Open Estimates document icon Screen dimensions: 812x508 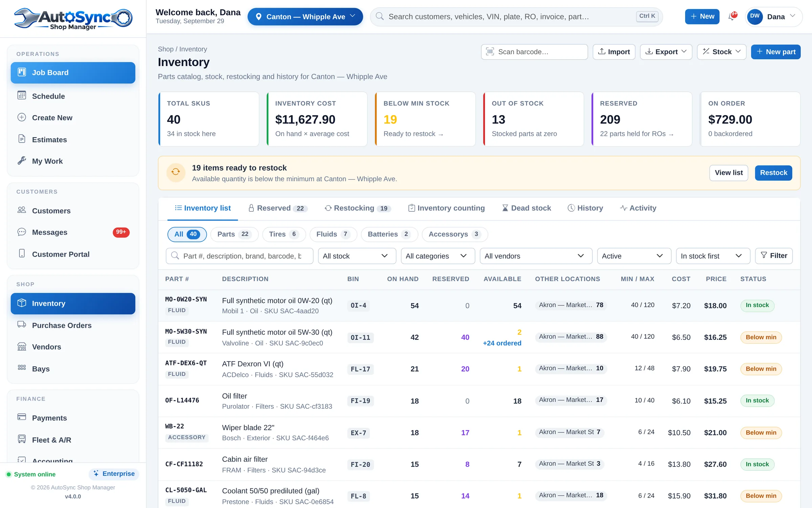[22, 139]
